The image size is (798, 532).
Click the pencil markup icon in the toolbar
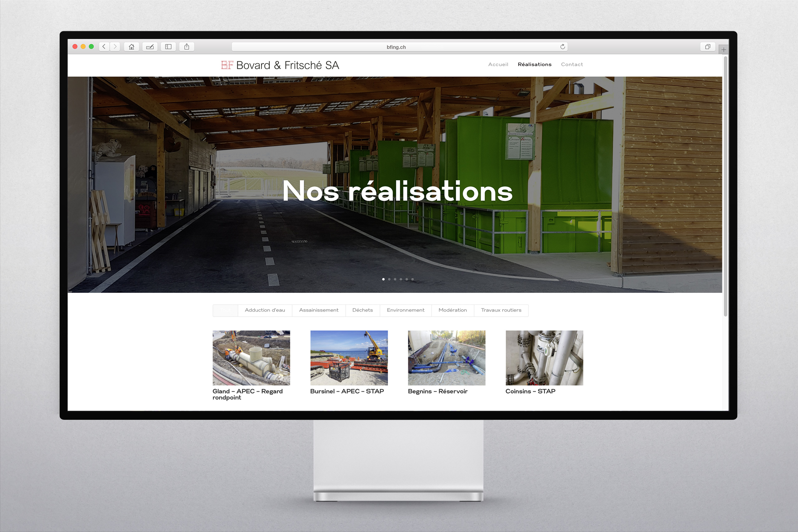click(x=150, y=47)
